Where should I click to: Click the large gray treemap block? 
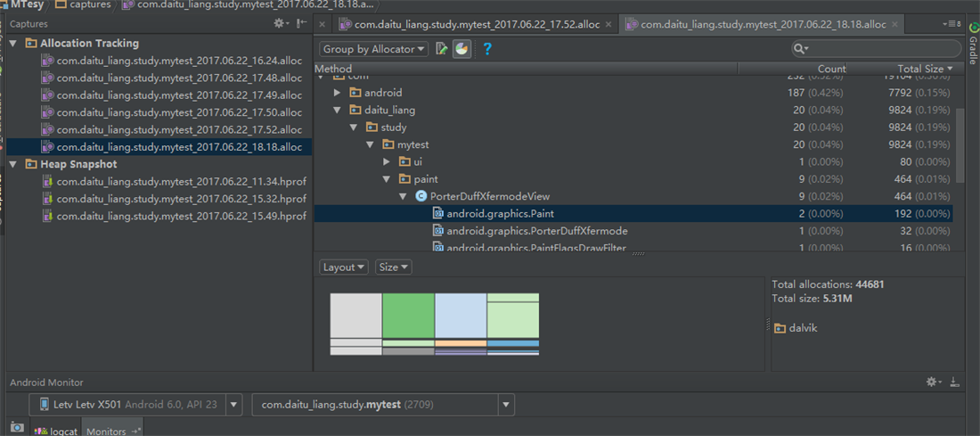355,316
